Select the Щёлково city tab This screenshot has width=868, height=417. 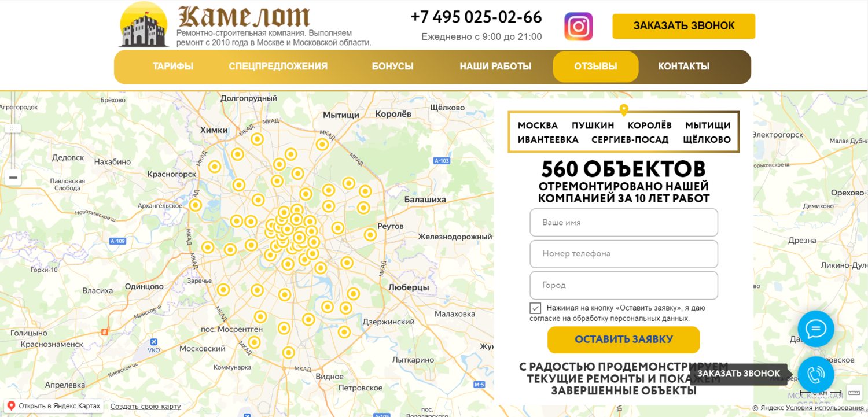[x=707, y=140]
